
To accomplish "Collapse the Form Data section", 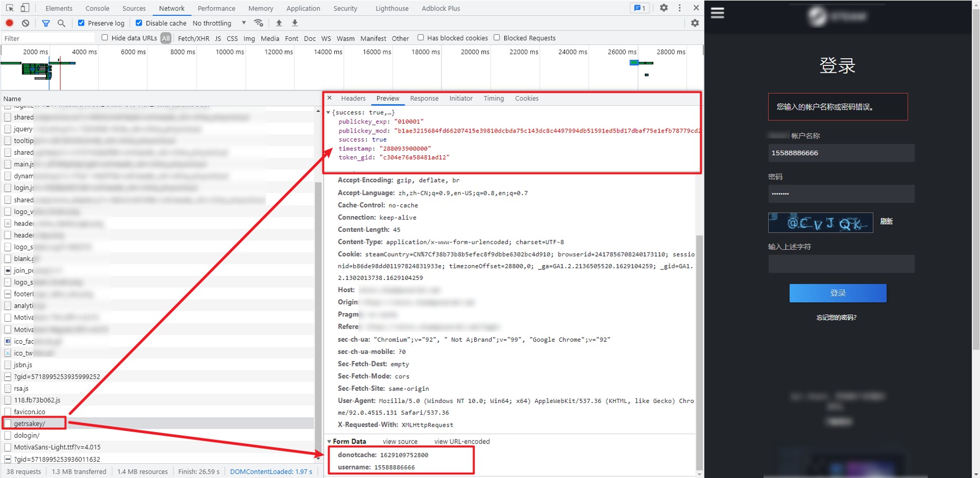I will coord(329,442).
